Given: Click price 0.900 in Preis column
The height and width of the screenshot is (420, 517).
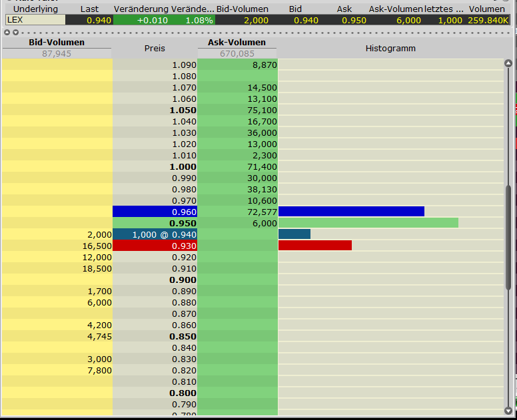Looking at the screenshot, I should (183, 280).
